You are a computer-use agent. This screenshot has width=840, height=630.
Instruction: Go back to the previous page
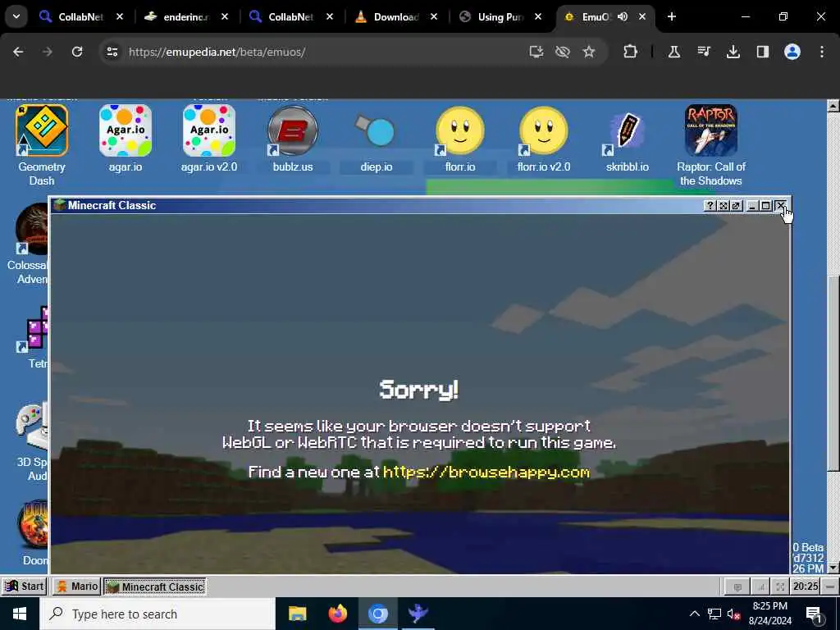tap(18, 52)
